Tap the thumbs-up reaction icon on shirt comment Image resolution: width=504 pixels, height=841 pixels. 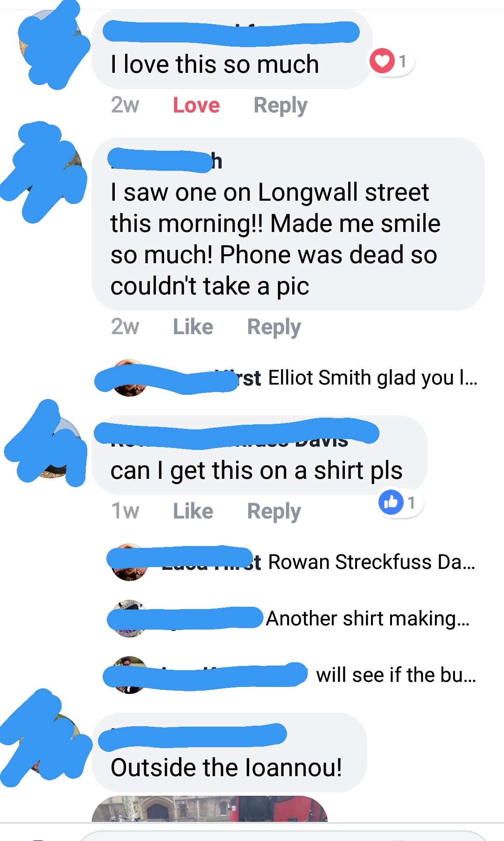pyautogui.click(x=391, y=503)
